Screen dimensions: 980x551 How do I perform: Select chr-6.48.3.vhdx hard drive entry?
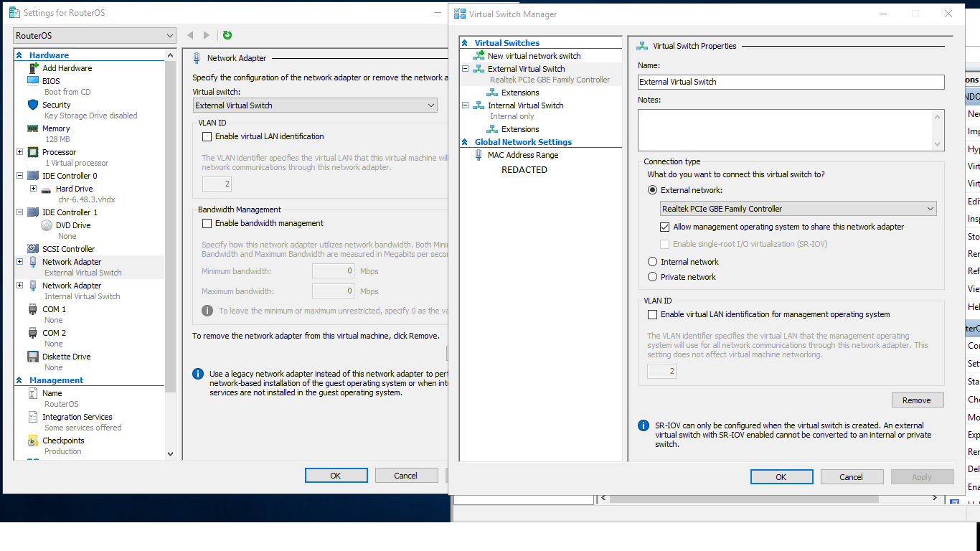click(85, 199)
